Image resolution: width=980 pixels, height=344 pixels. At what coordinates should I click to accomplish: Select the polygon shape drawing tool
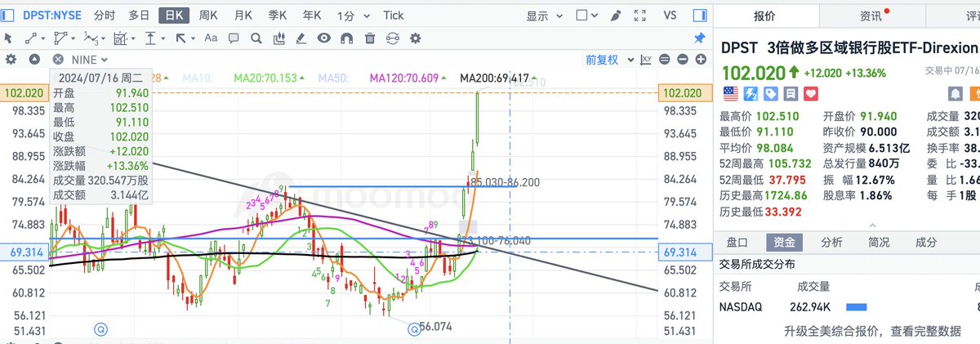[60, 38]
